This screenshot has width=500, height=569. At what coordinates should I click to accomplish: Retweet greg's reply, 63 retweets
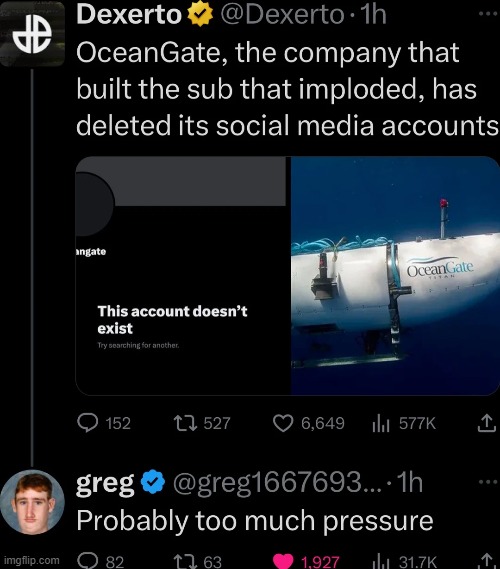click(198, 561)
